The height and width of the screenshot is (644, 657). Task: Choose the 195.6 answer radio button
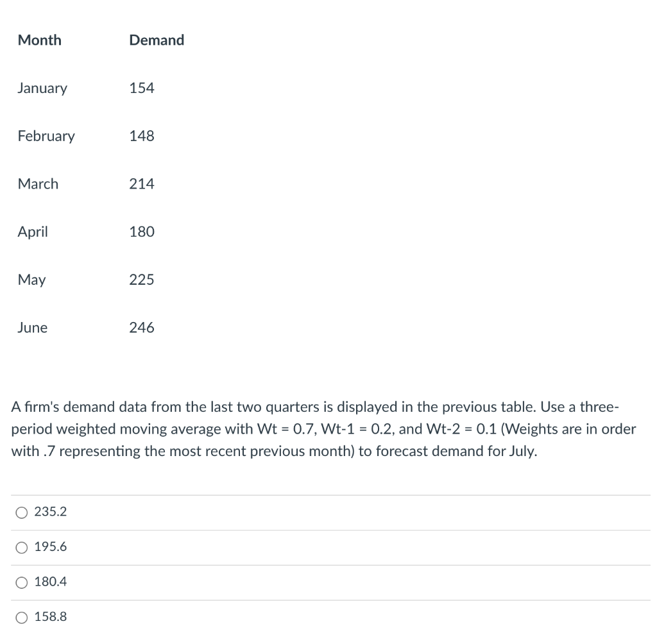point(22,548)
